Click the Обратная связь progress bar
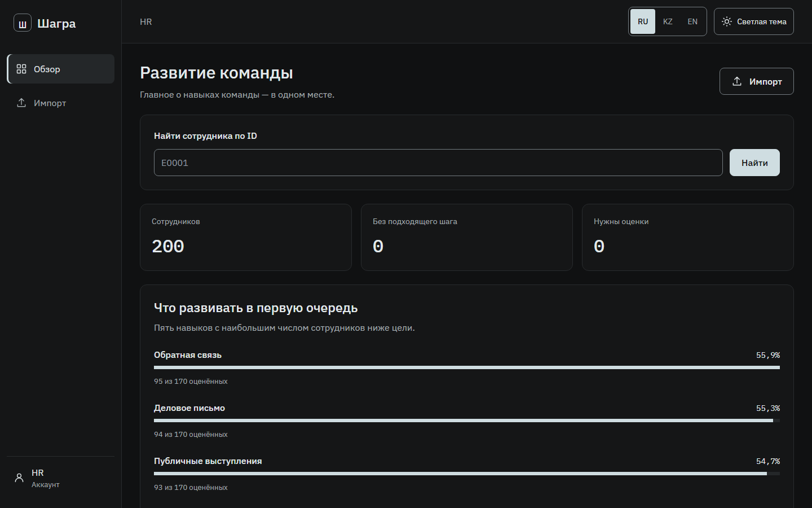 pos(467,367)
